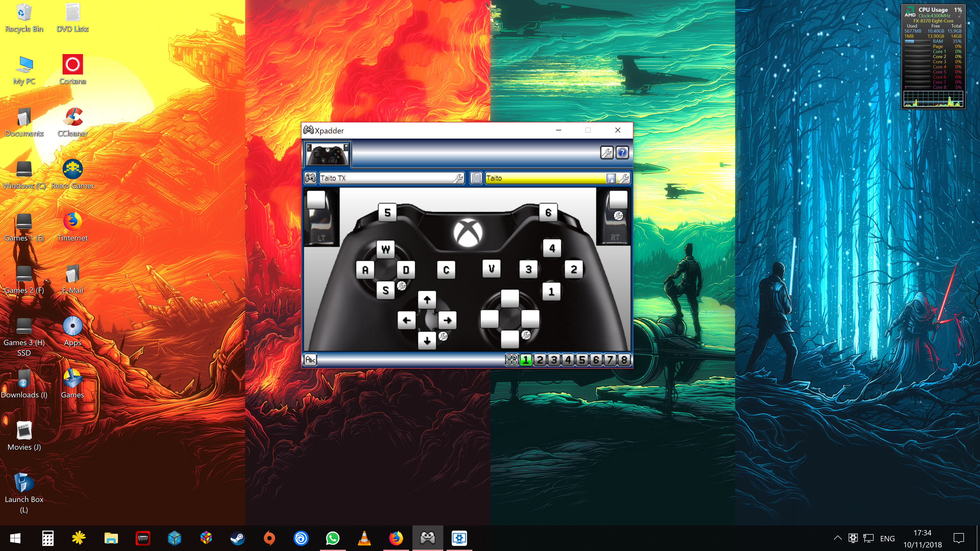Select the Xbox controller thumbnail tab
The width and height of the screenshot is (980, 551).
327,154
